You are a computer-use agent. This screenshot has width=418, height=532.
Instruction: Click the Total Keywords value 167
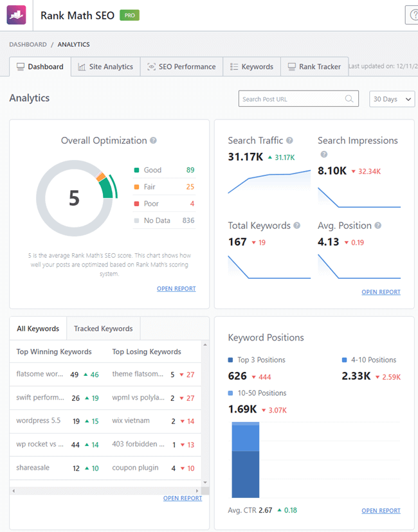[237, 242]
